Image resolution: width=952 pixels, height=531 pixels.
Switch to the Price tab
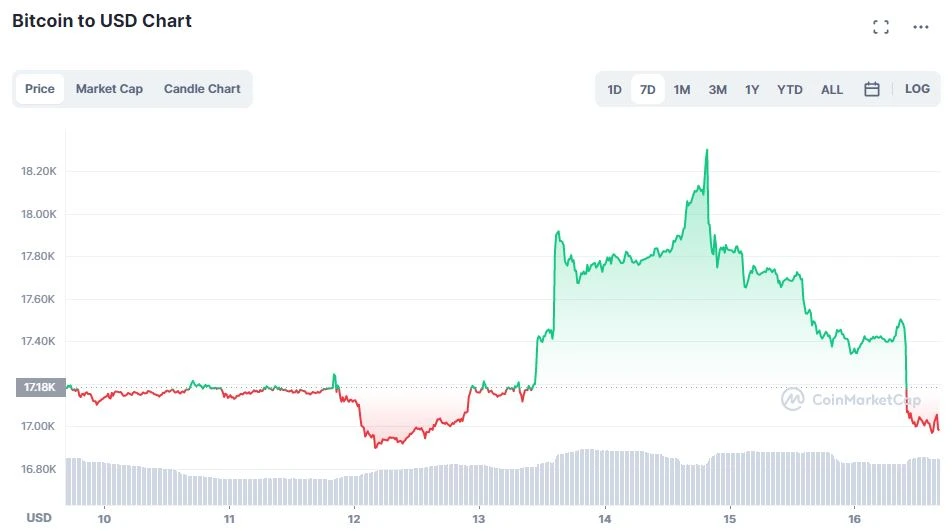pos(40,89)
